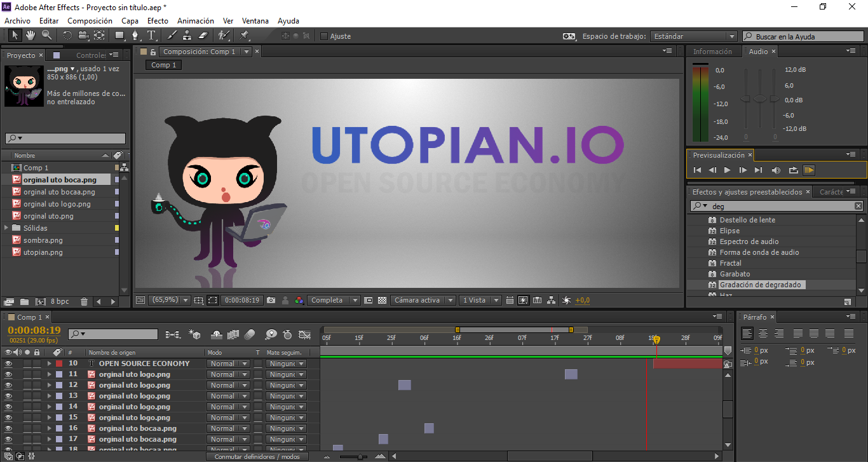Open the Cámara activa dropdown
This screenshot has height=462, width=868.
423,300
